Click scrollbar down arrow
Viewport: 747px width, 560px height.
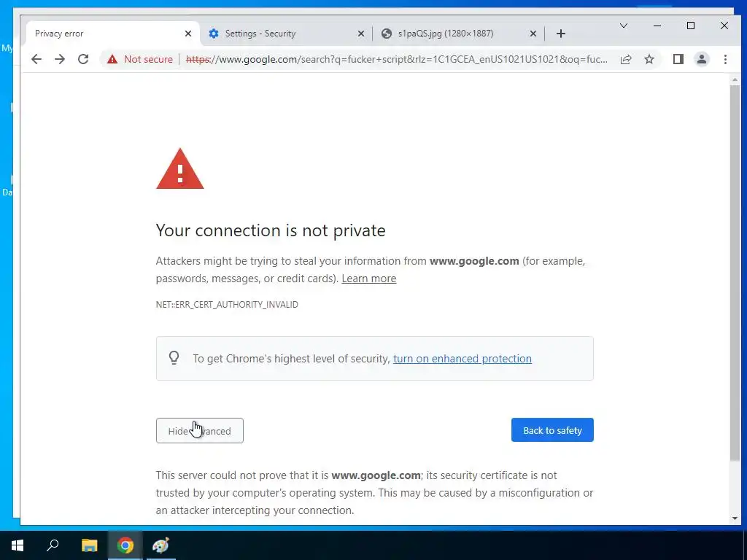[735, 518]
